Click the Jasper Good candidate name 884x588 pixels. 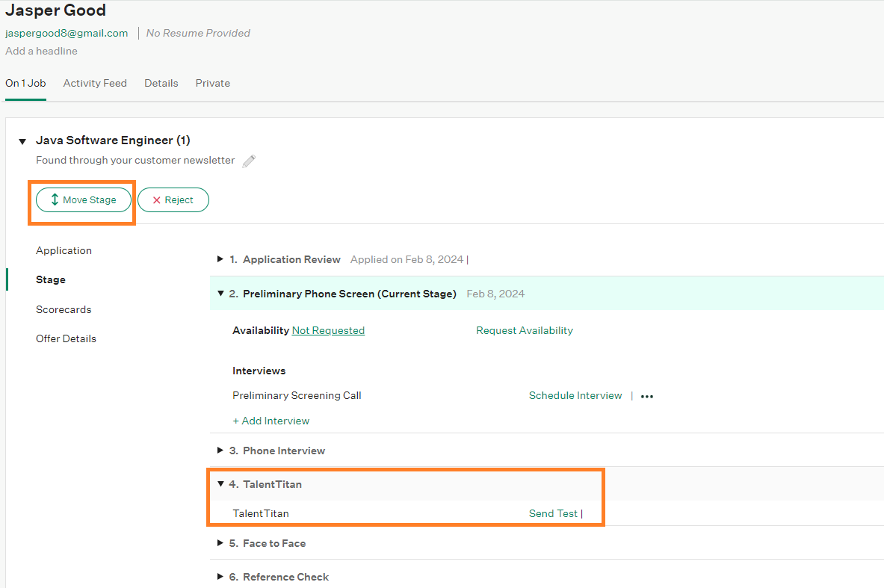(x=55, y=10)
